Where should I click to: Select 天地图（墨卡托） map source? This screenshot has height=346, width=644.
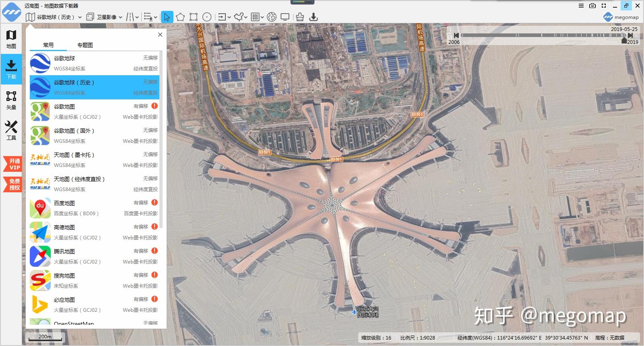(x=95, y=160)
